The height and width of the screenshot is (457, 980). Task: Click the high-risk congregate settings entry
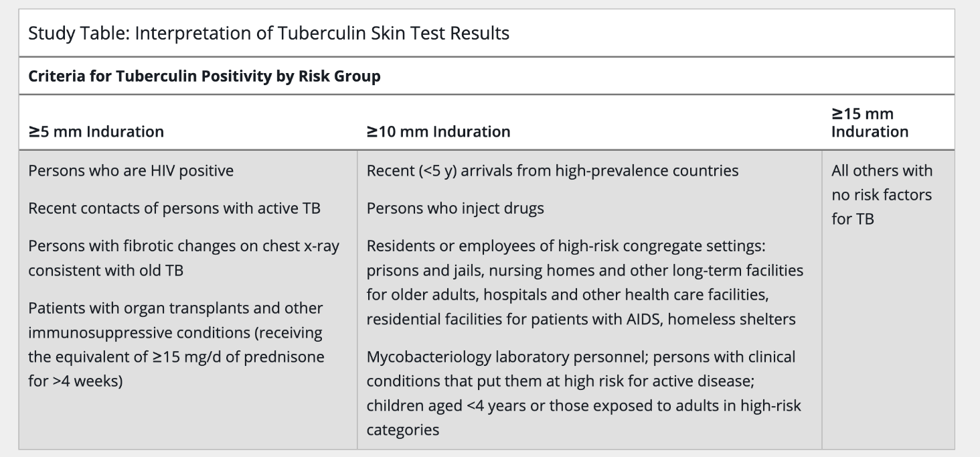pyautogui.click(x=585, y=283)
